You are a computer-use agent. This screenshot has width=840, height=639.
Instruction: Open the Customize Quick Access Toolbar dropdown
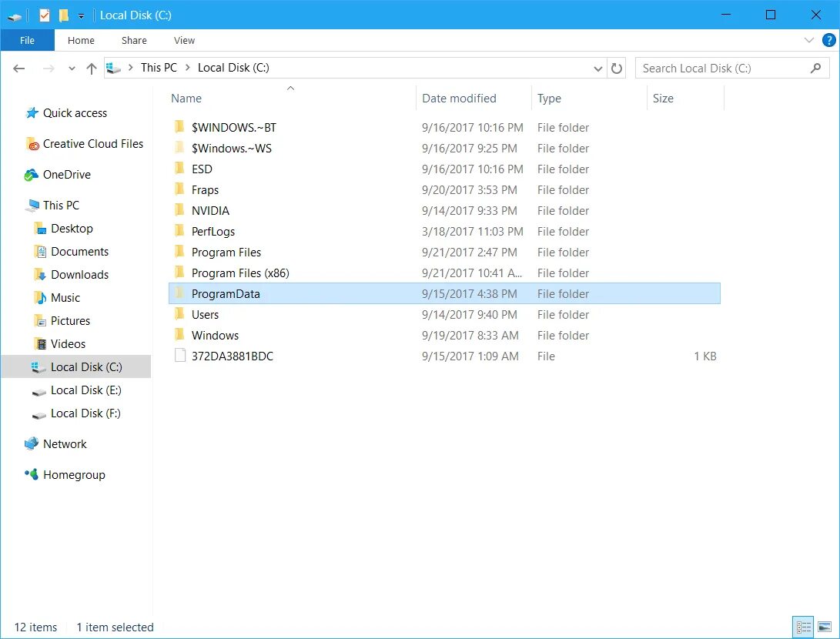[82, 16]
